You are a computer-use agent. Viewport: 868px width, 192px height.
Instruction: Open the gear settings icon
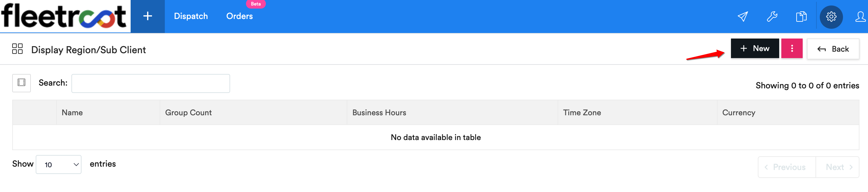[831, 17]
